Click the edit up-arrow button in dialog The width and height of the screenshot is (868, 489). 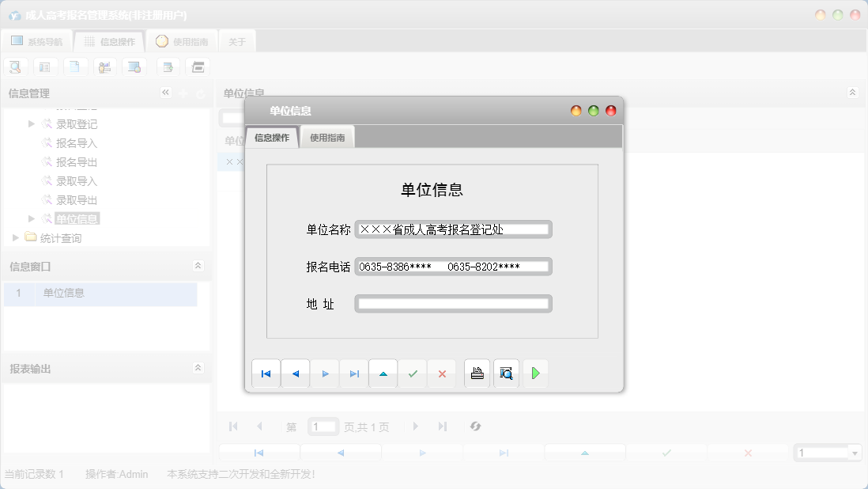pyautogui.click(x=383, y=373)
